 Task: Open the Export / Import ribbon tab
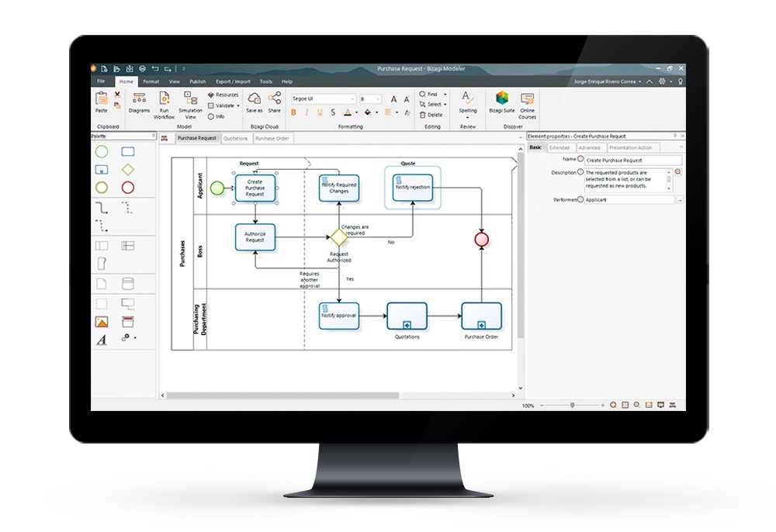click(233, 81)
